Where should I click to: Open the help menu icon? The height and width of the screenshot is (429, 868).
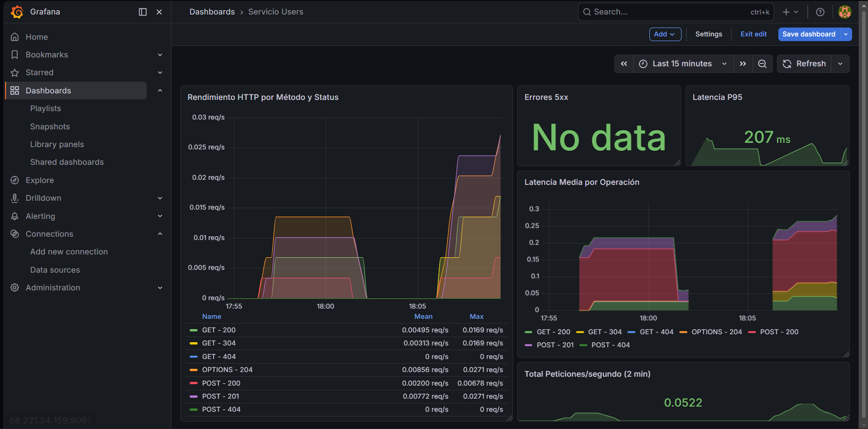(820, 12)
